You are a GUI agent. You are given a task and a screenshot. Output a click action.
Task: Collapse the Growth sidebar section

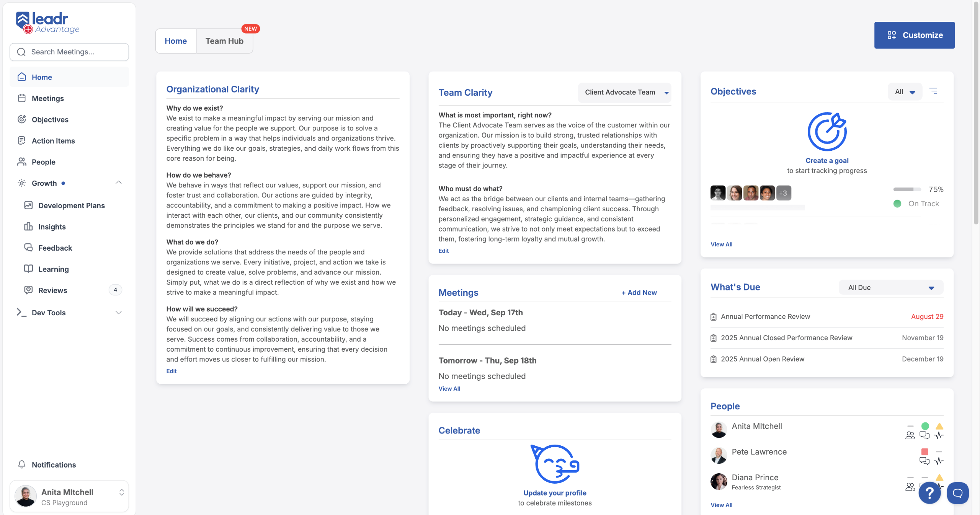(119, 183)
